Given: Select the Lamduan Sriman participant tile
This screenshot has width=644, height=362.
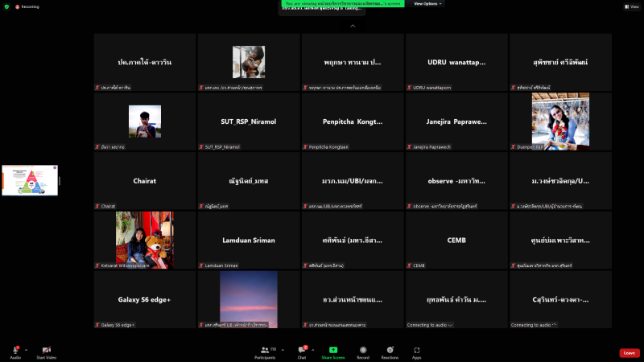Looking at the screenshot, I should pos(249,241).
